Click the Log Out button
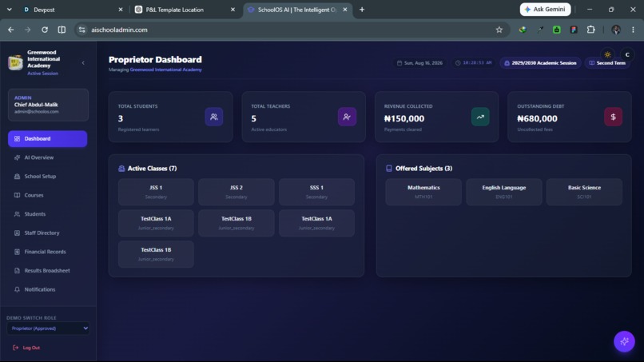The height and width of the screenshot is (362, 644). [26, 348]
